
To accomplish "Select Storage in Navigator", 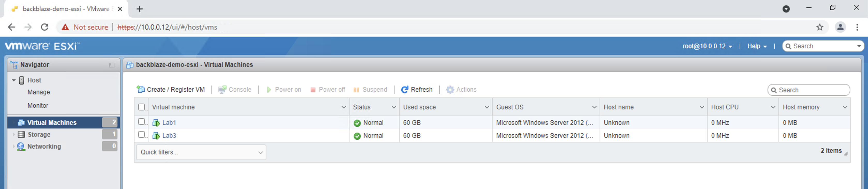I will point(63,134).
